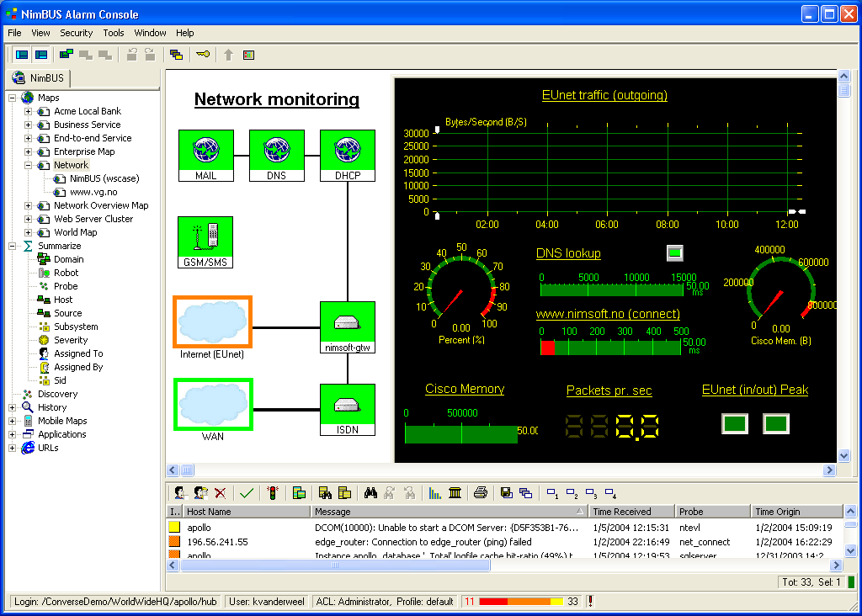Select the NimBUS tab
Screen dimensions: 862x616
pyautogui.click(x=39, y=78)
